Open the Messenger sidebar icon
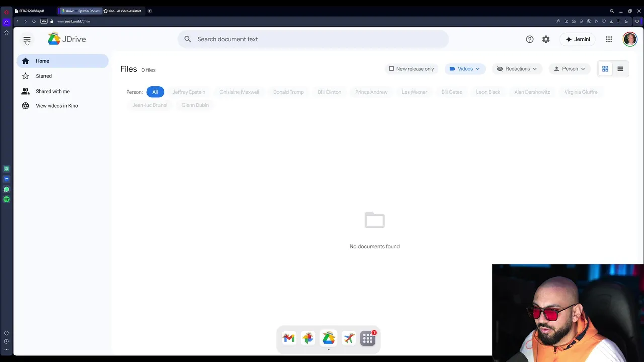 (x=6, y=179)
